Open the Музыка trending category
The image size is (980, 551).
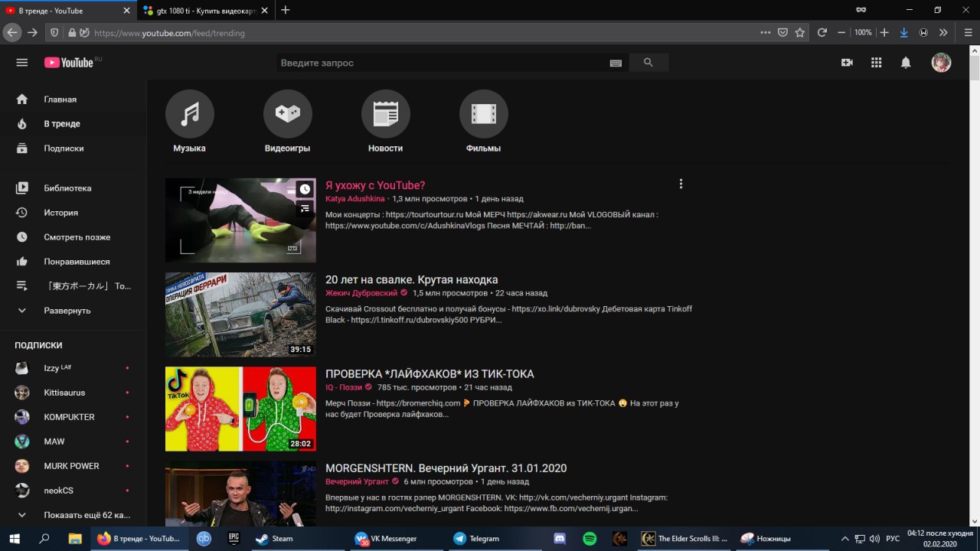click(190, 122)
